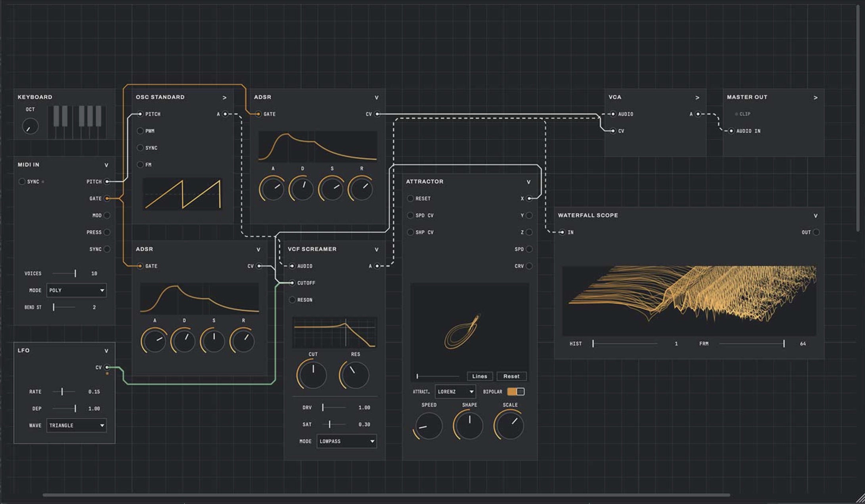865x504 pixels.
Task: Open the MIDI In MODE Poly dropdown
Action: click(x=76, y=290)
